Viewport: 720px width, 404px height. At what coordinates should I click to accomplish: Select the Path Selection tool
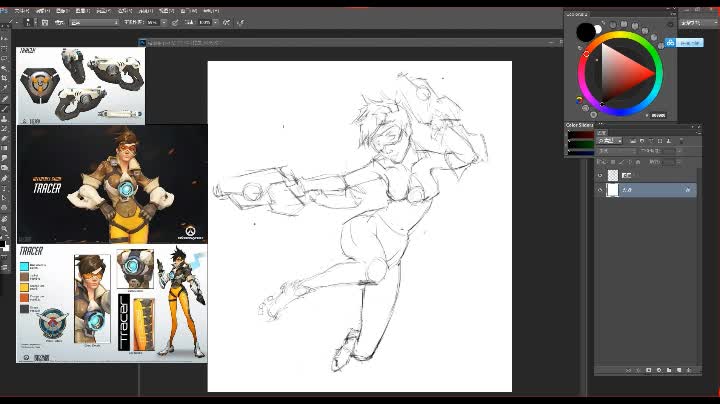pos(6,198)
